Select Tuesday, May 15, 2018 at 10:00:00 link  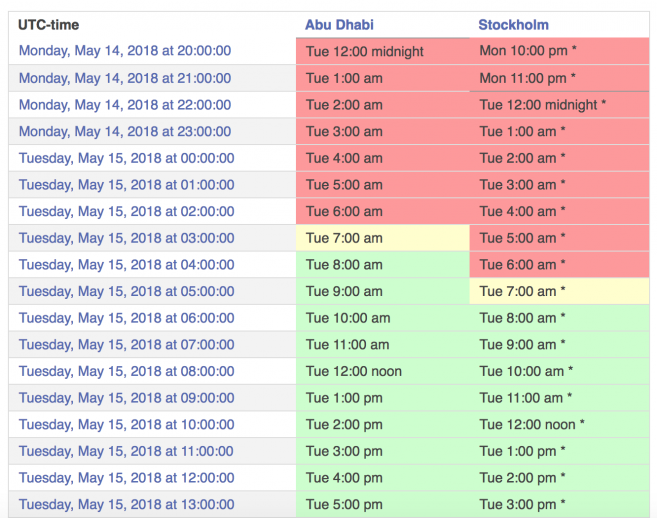pos(126,424)
